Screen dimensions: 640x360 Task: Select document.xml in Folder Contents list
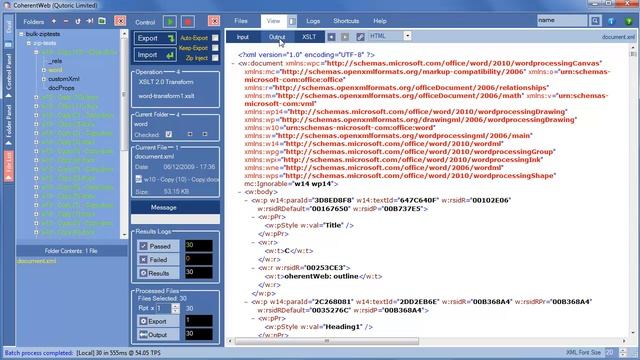pos(36,261)
